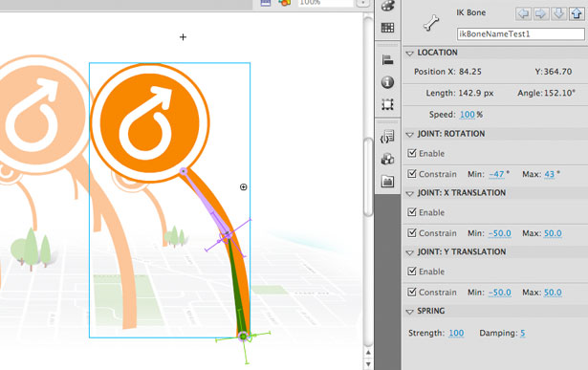Open the Color panel palette icon
Screen dimensions: 588x370
(x=387, y=5)
